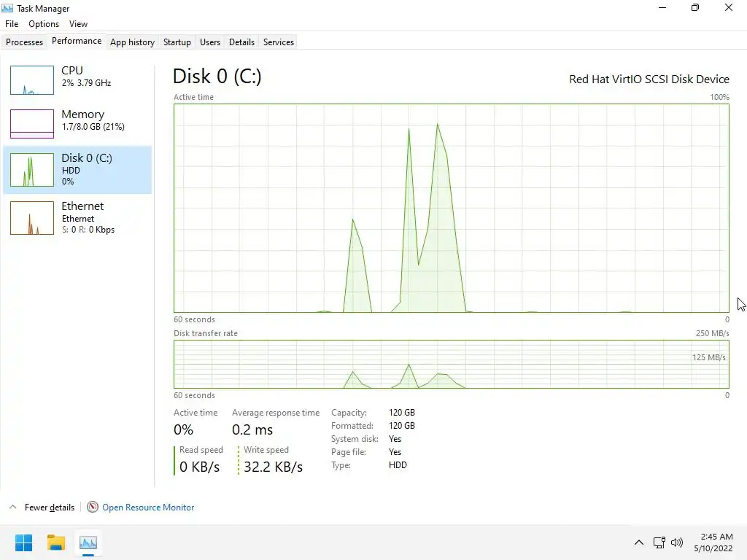
Task: Click the Resource Monitor gauge icon
Action: pyautogui.click(x=93, y=507)
